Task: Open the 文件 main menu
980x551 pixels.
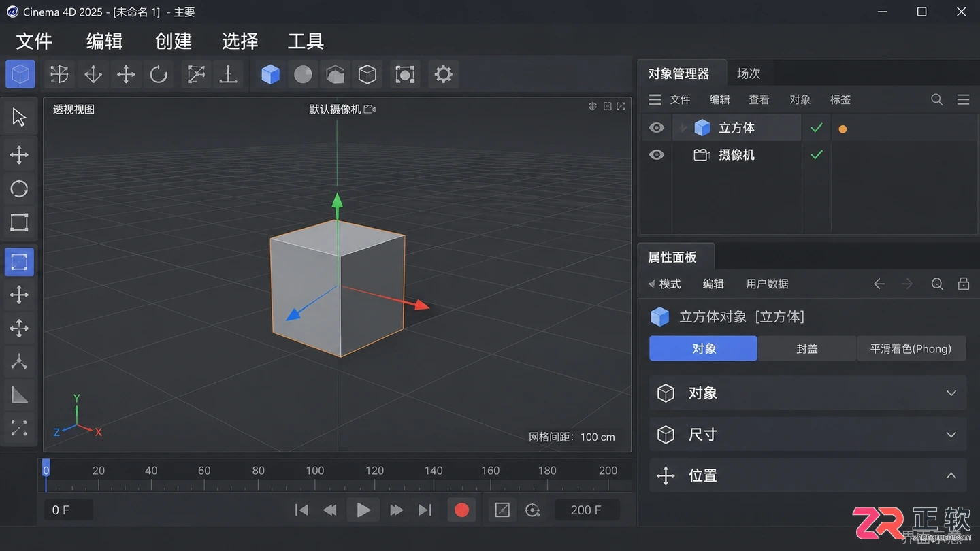Action: 34,41
